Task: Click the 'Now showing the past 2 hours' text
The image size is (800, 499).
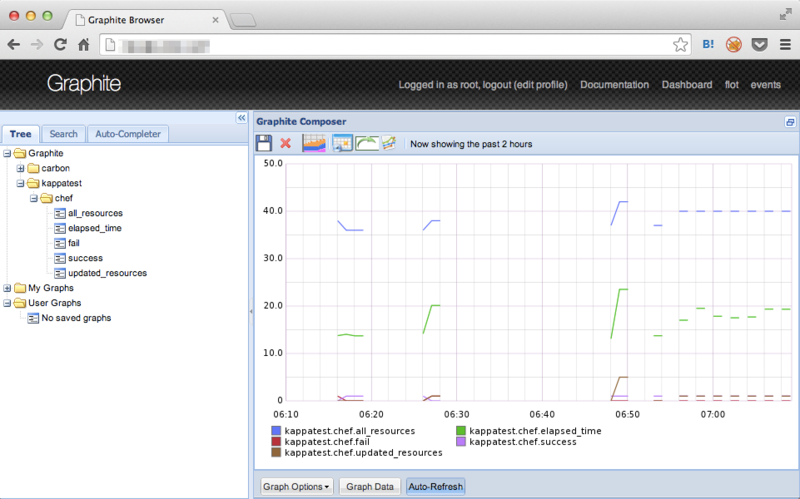Action: click(x=471, y=144)
